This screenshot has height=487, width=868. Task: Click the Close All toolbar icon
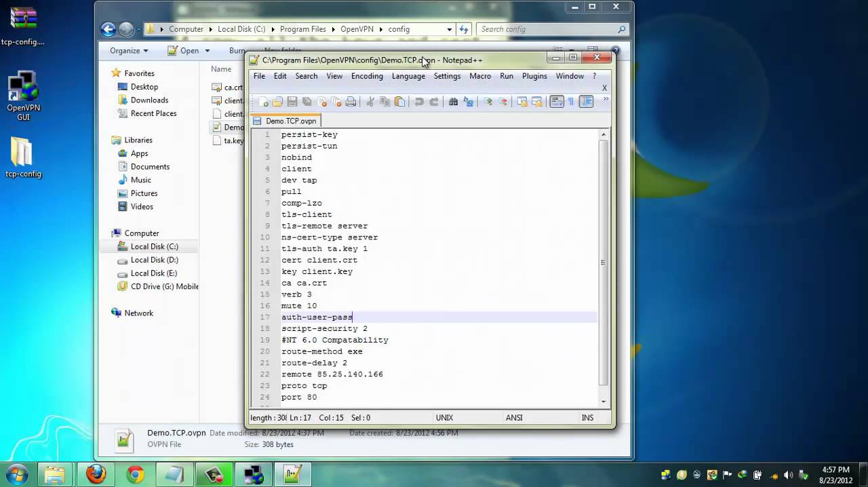click(337, 102)
